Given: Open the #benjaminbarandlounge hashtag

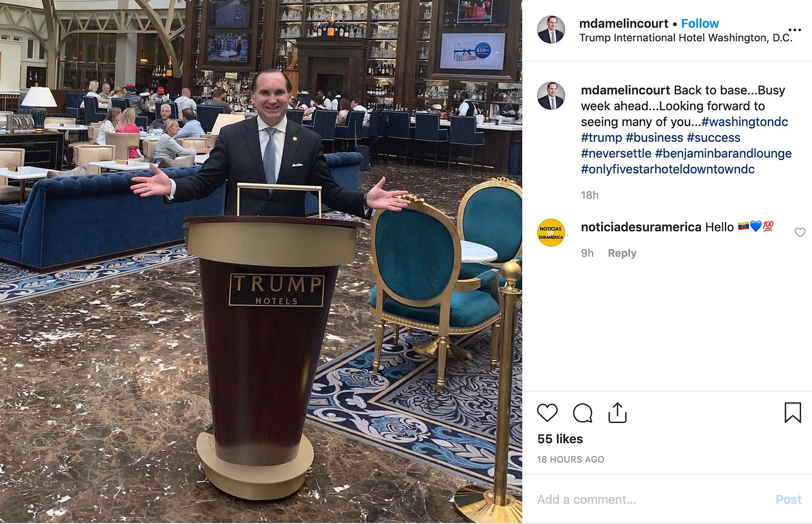Looking at the screenshot, I should [723, 153].
